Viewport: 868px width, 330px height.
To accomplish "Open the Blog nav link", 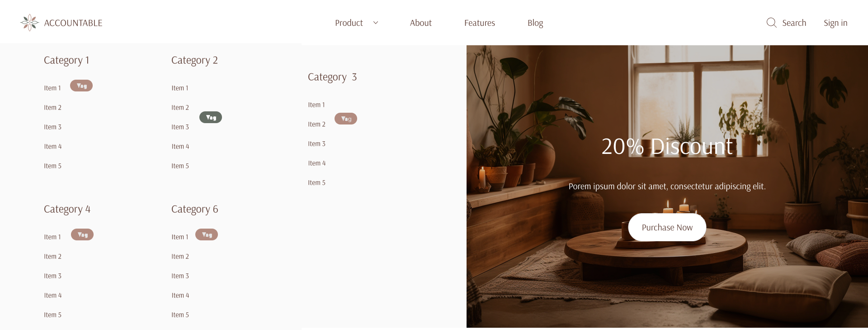I will (x=535, y=23).
